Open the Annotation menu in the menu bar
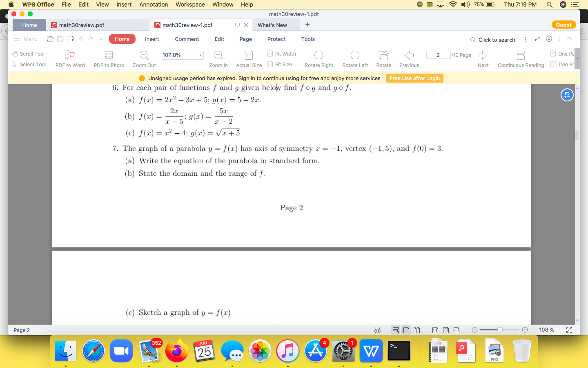The width and height of the screenshot is (588, 368). coord(154,4)
